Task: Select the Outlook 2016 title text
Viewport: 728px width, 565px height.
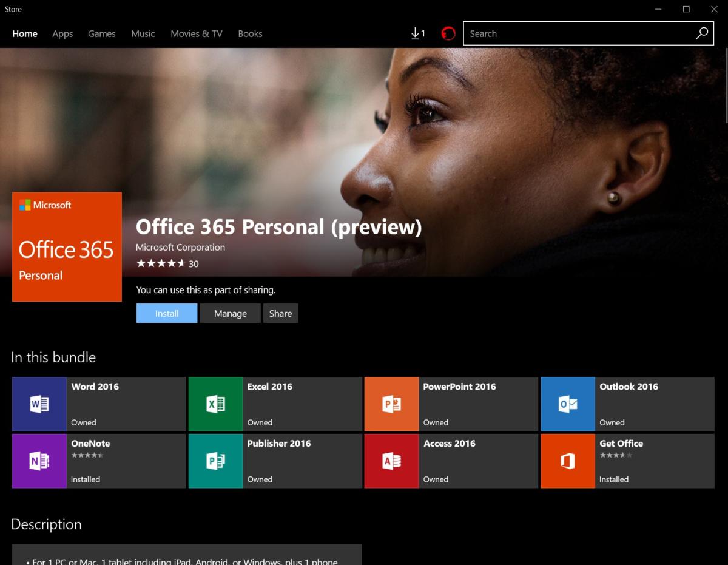Action: click(629, 387)
